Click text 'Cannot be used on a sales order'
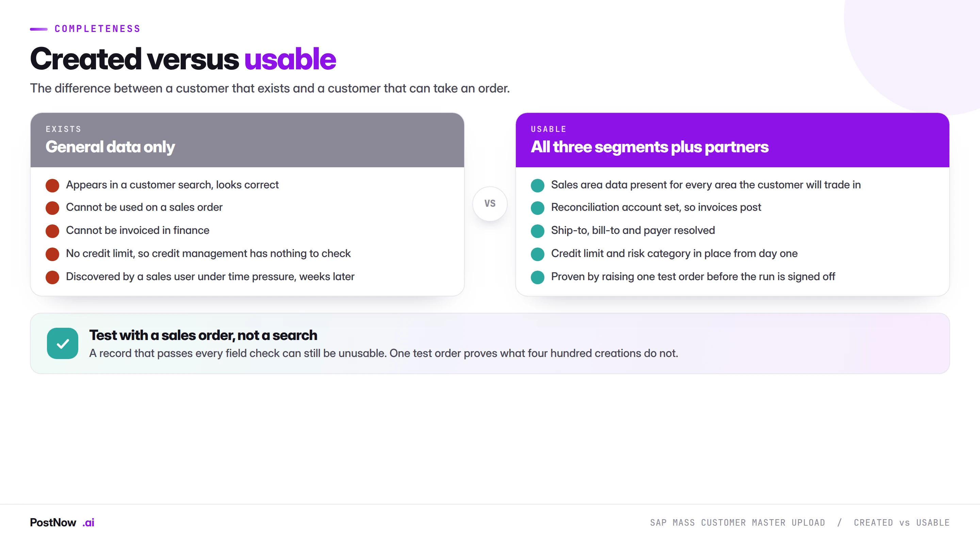 click(144, 207)
